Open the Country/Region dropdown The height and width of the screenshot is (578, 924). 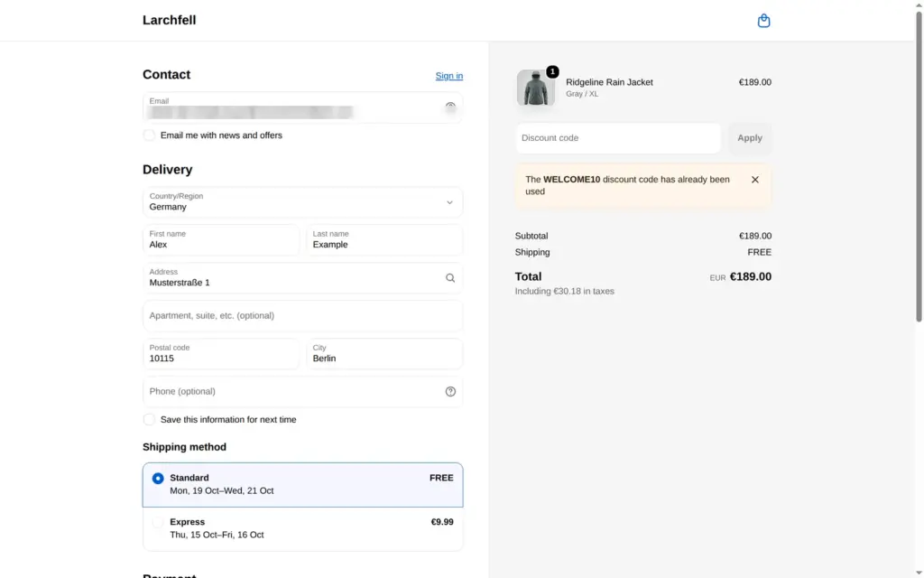click(302, 202)
